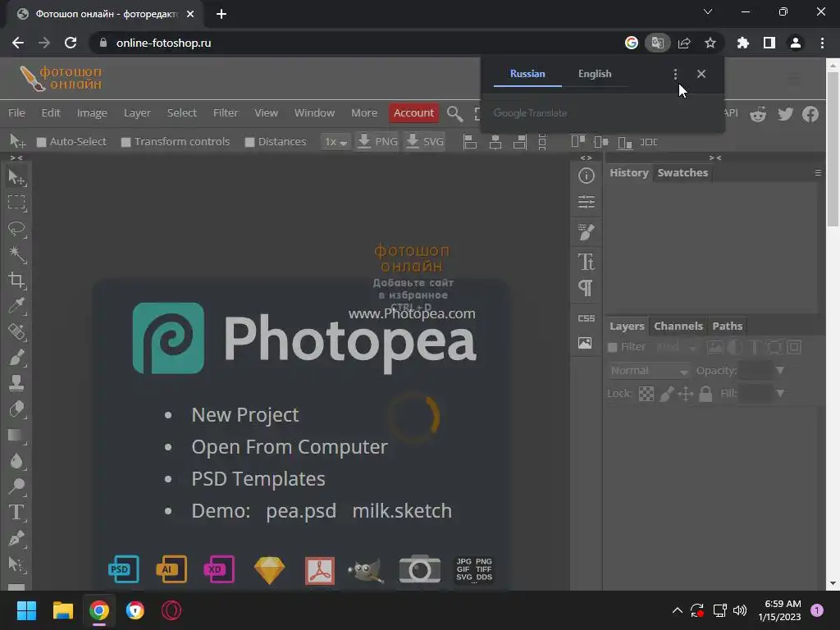
Task: Open the pea.psd demo link
Action: (x=301, y=511)
